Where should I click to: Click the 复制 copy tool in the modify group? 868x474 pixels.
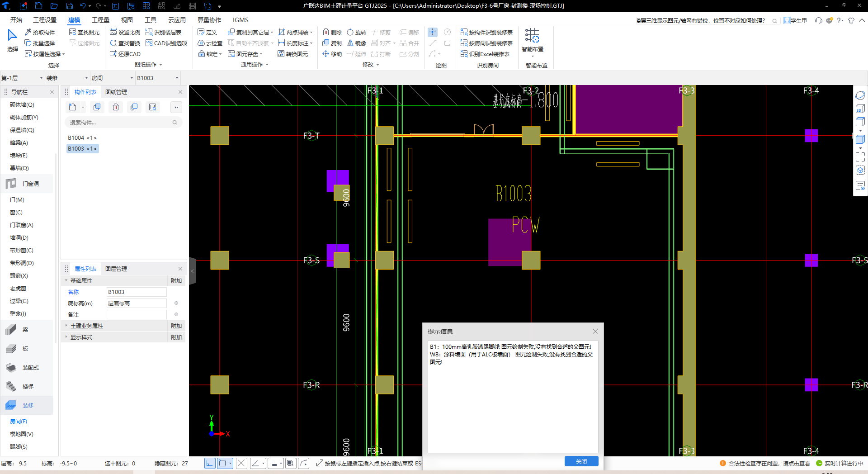[x=332, y=43]
